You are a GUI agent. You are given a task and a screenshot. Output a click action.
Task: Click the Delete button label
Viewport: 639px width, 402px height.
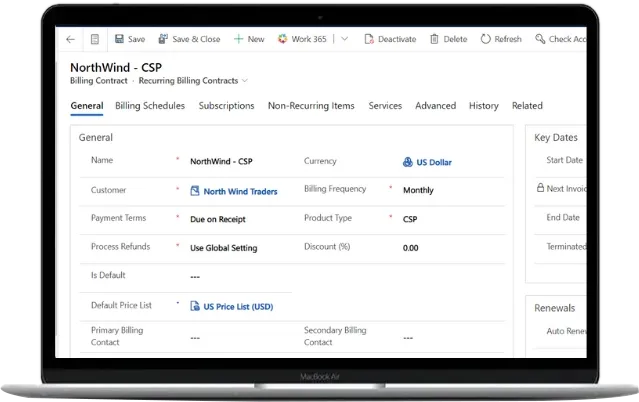(455, 39)
